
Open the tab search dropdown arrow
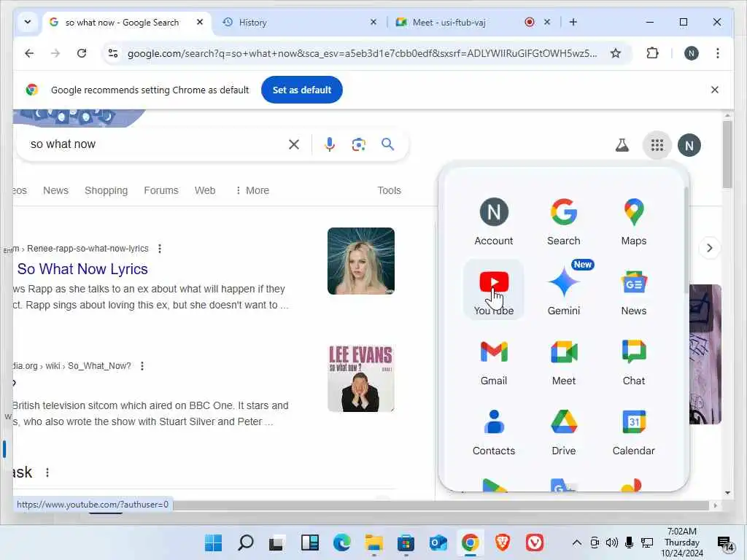click(28, 22)
